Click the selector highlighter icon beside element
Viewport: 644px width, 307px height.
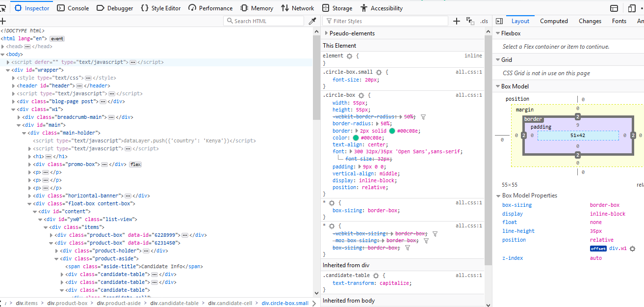(x=349, y=56)
